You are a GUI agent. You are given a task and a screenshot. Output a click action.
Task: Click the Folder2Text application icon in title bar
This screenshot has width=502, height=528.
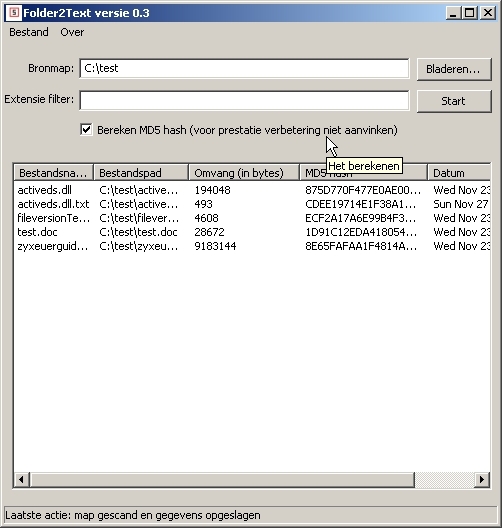point(14,13)
